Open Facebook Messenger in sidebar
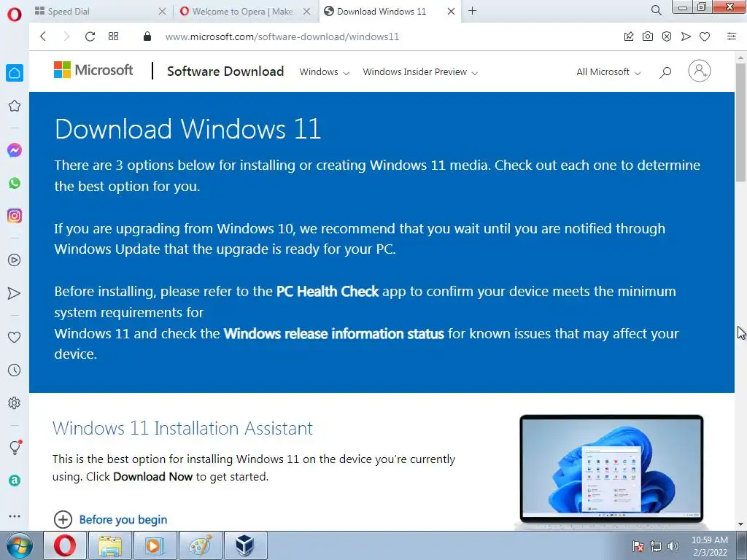The width and height of the screenshot is (747, 560). [x=15, y=150]
